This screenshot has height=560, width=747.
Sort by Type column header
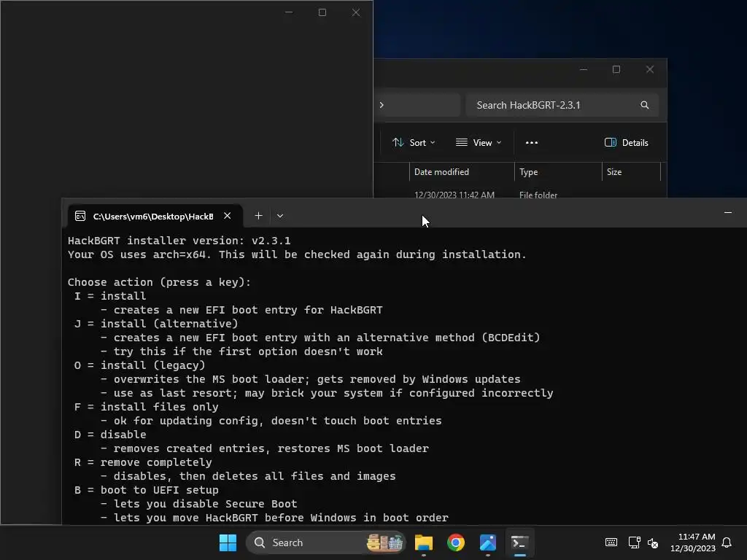coord(558,172)
